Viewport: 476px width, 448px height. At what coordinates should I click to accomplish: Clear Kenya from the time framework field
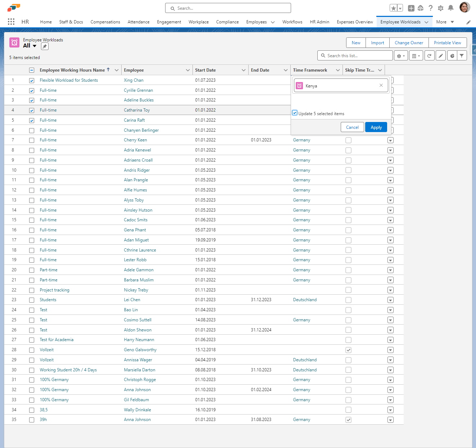(381, 86)
